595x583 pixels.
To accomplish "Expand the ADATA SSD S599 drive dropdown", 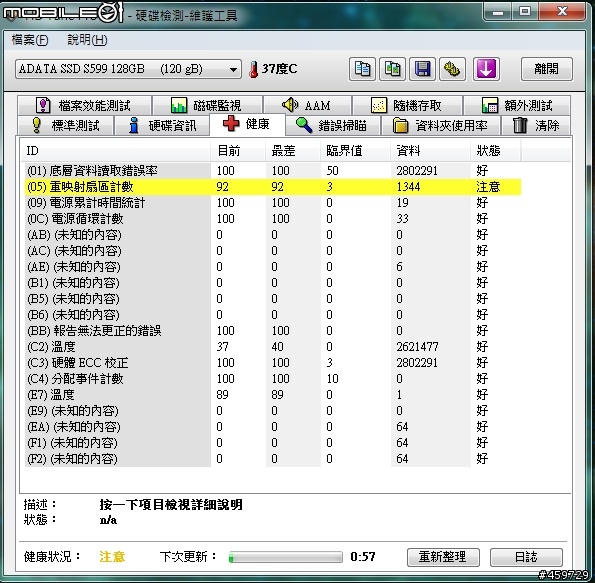I will [x=128, y=69].
